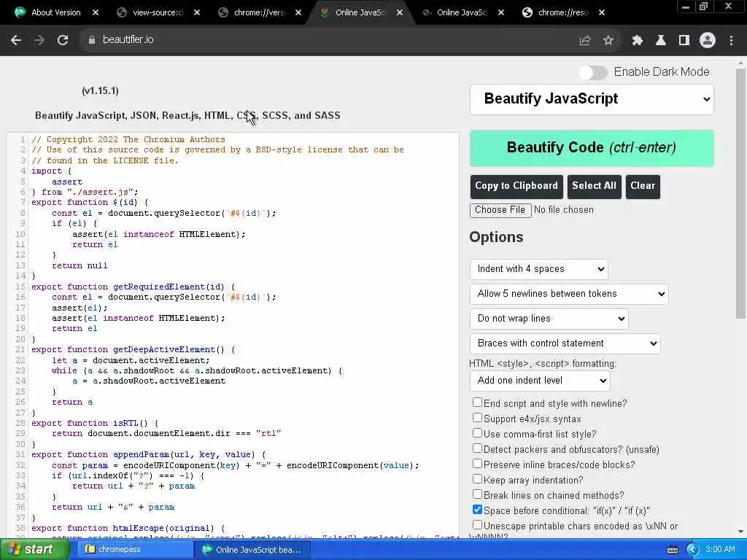
Task: Expand hidden tray icons arrow
Action: tap(692, 550)
